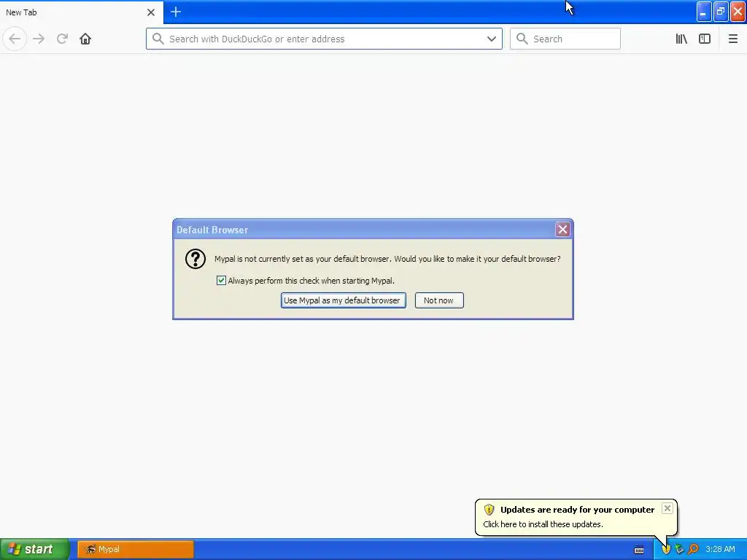747x560 pixels.
Task: Close the New Tab tab
Action: click(x=151, y=12)
